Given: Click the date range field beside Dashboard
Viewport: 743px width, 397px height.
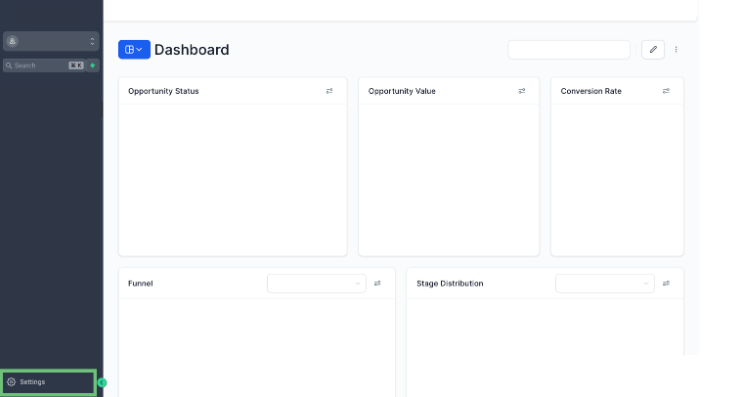Looking at the screenshot, I should click(569, 50).
